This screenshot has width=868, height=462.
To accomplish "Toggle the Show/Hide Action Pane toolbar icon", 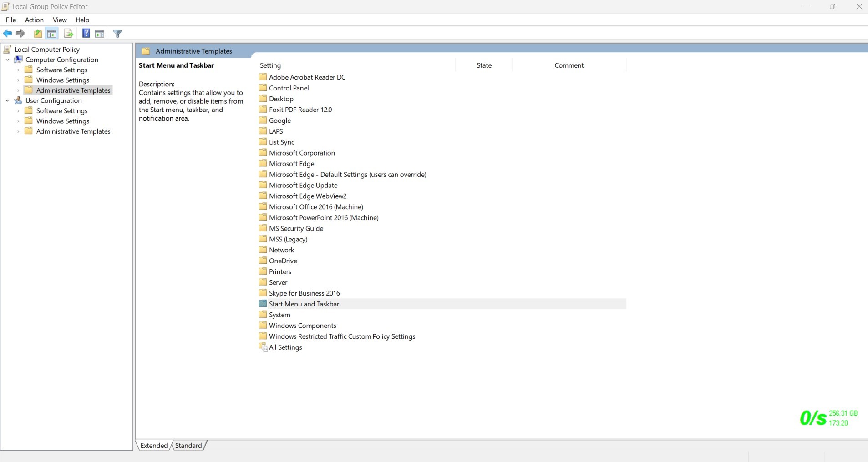I will [100, 33].
